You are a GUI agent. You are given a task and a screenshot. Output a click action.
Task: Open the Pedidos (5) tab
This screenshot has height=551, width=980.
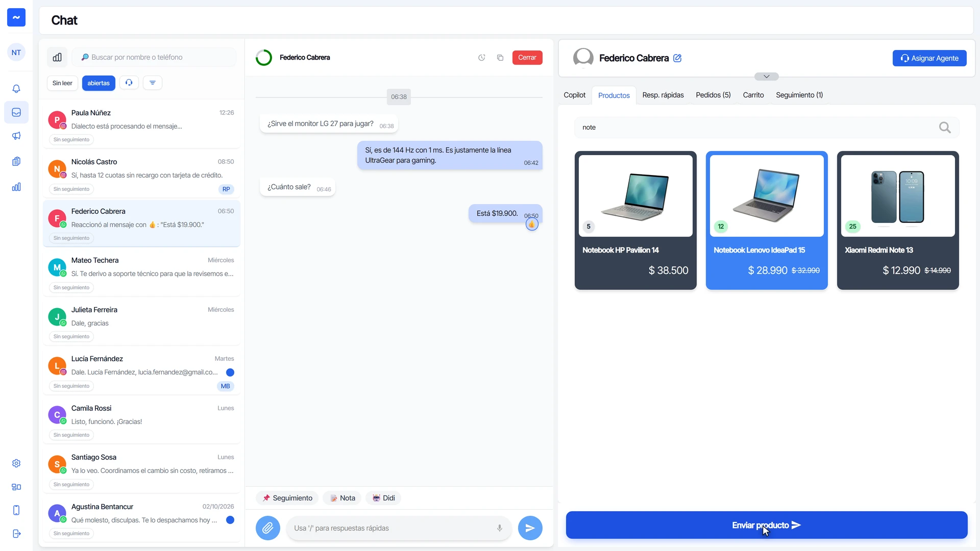tap(713, 95)
